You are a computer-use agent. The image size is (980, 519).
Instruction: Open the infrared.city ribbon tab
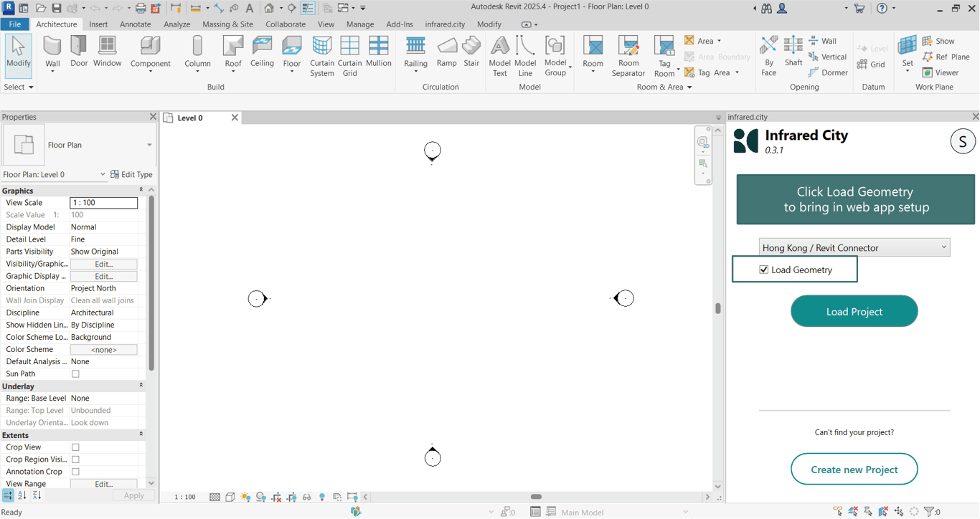click(x=445, y=24)
